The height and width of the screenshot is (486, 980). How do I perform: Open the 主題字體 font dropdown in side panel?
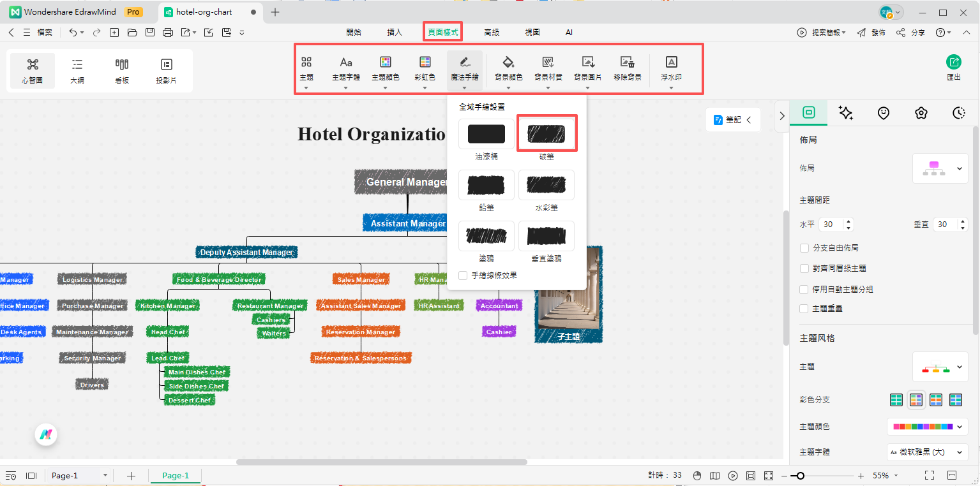click(927, 452)
